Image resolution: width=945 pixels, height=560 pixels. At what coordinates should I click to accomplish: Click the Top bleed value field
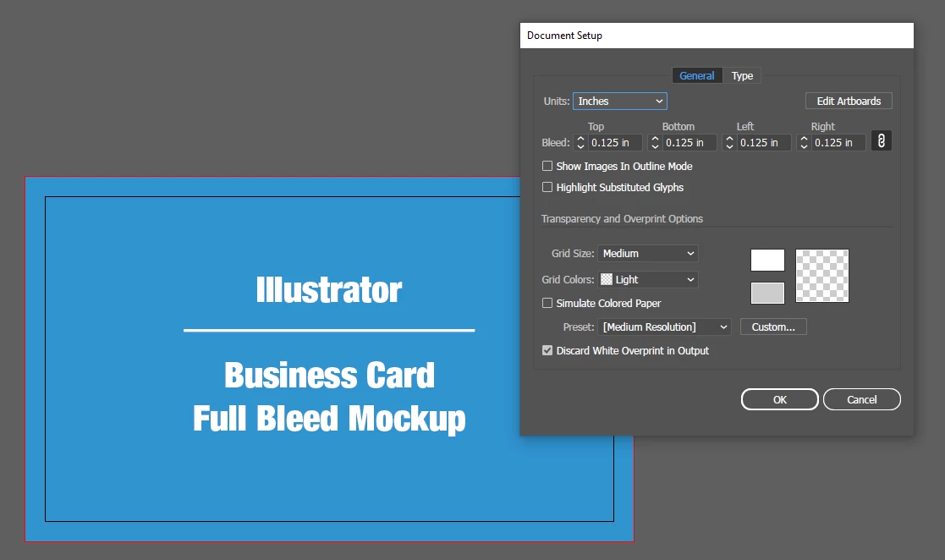coord(614,142)
